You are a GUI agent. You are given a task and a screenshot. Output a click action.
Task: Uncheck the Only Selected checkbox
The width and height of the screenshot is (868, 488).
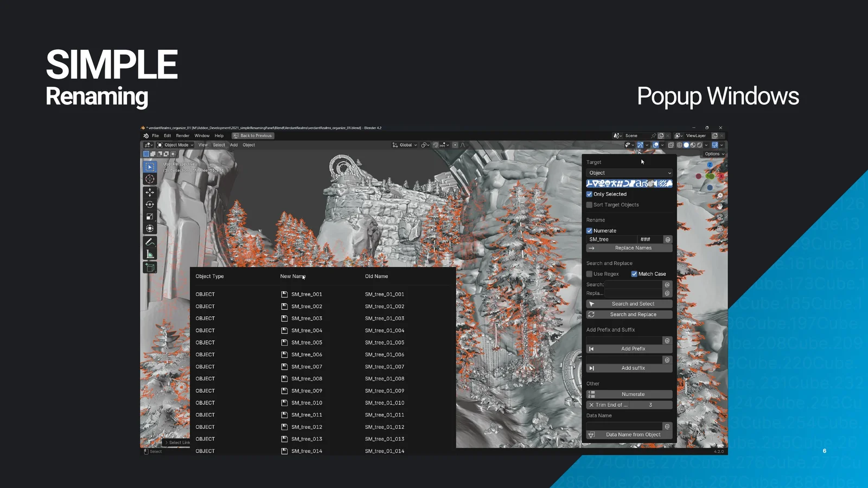590,194
